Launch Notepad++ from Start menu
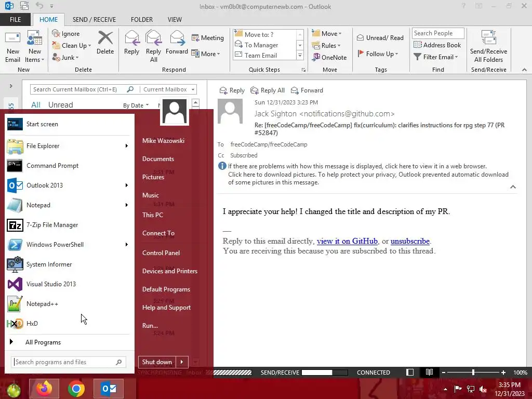 point(70,304)
